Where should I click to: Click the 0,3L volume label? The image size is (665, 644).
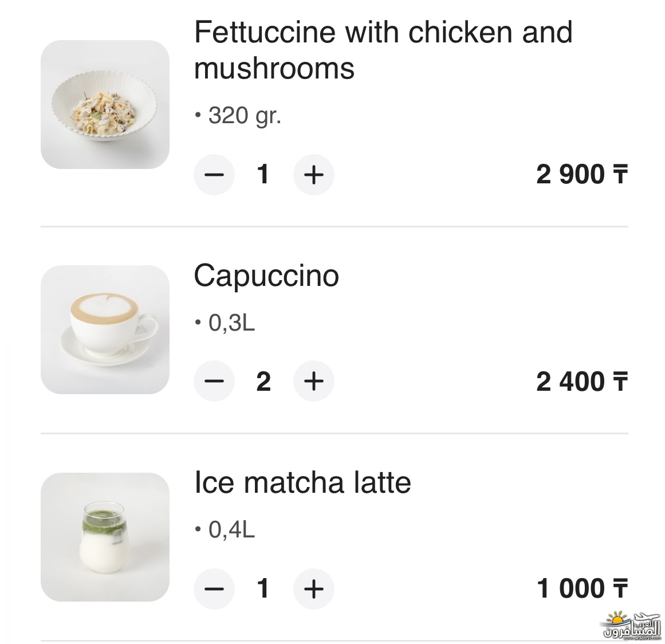(x=231, y=323)
